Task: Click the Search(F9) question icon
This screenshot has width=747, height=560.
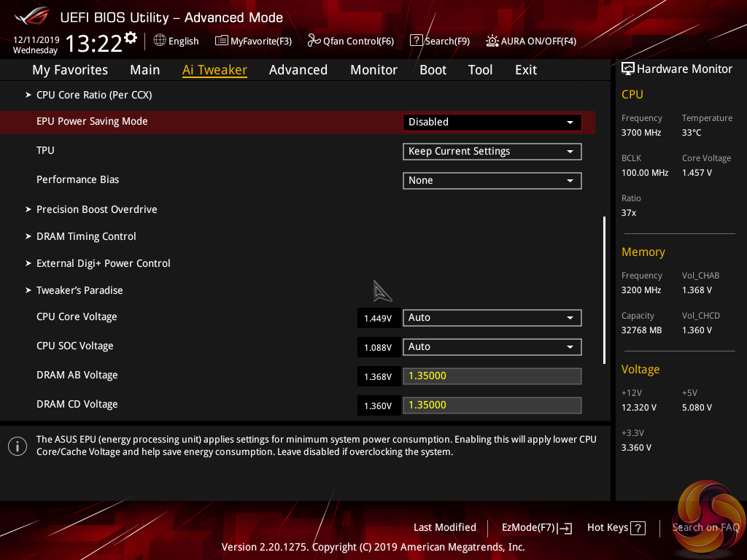Action: pyautogui.click(x=416, y=41)
